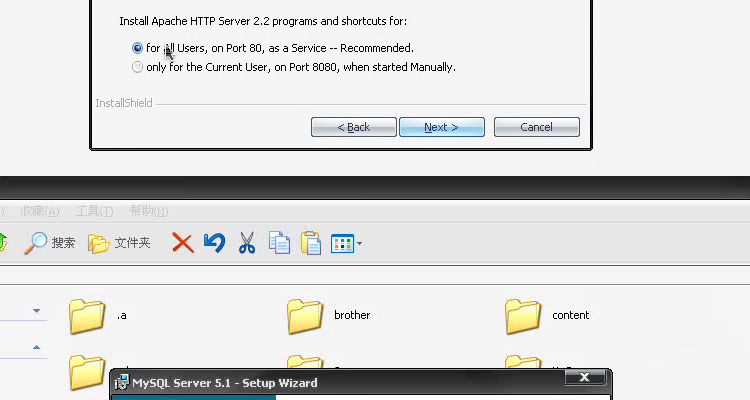
Task: Open the 工具(T) menu in Explorer
Action: (x=95, y=211)
